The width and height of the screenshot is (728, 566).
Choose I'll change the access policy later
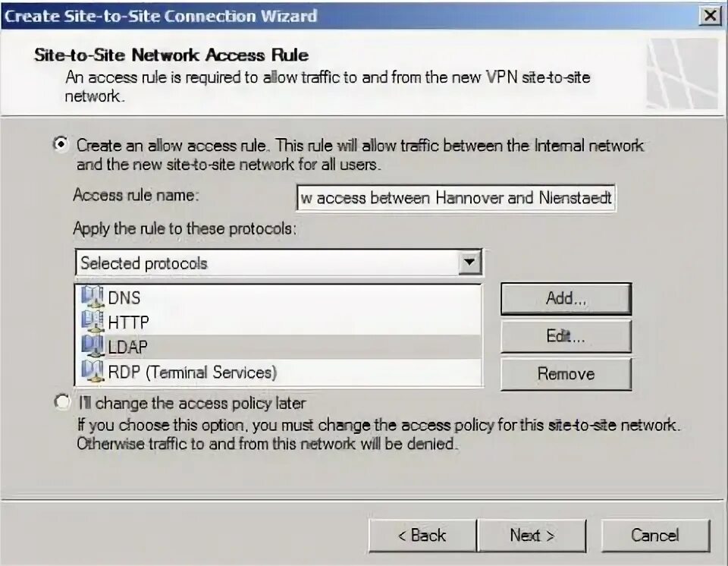(x=62, y=403)
